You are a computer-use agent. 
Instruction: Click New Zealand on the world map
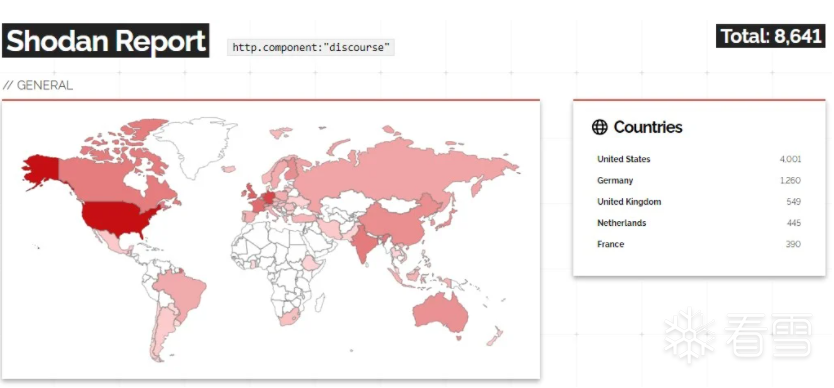point(495,336)
